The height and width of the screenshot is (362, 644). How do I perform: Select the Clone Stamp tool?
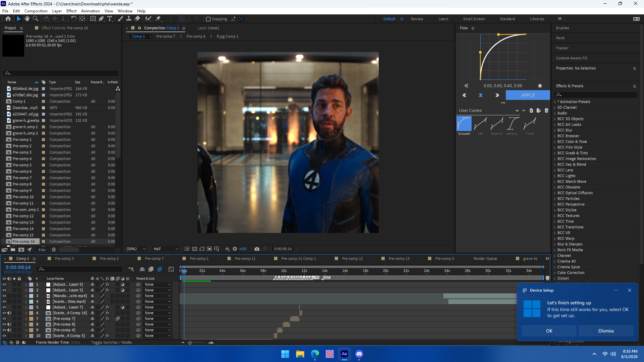(x=128, y=19)
